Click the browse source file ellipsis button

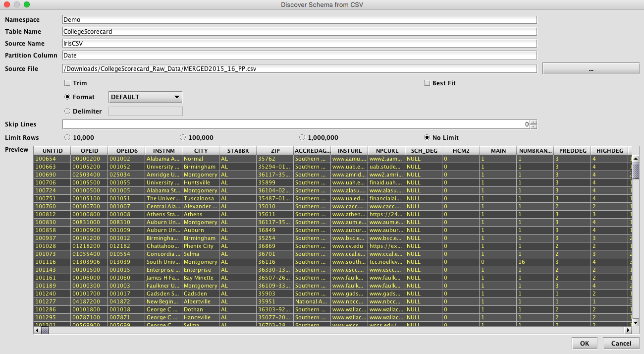click(590, 69)
